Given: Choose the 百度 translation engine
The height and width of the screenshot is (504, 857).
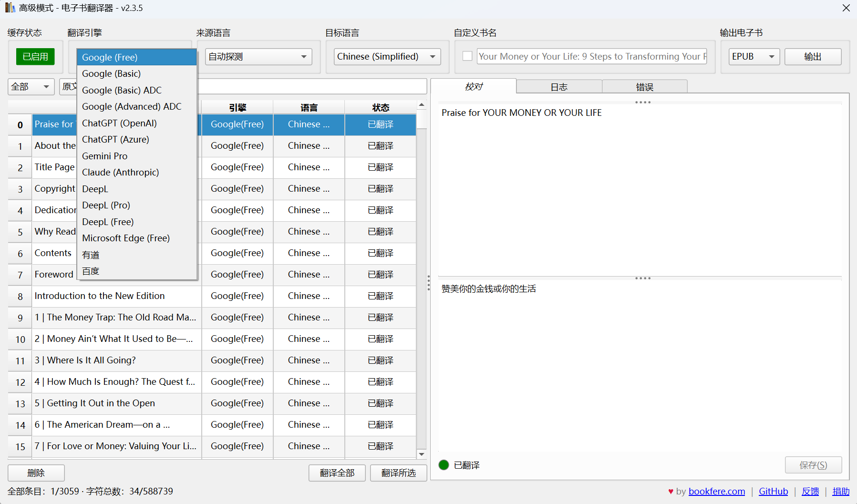Looking at the screenshot, I should tap(137, 271).
